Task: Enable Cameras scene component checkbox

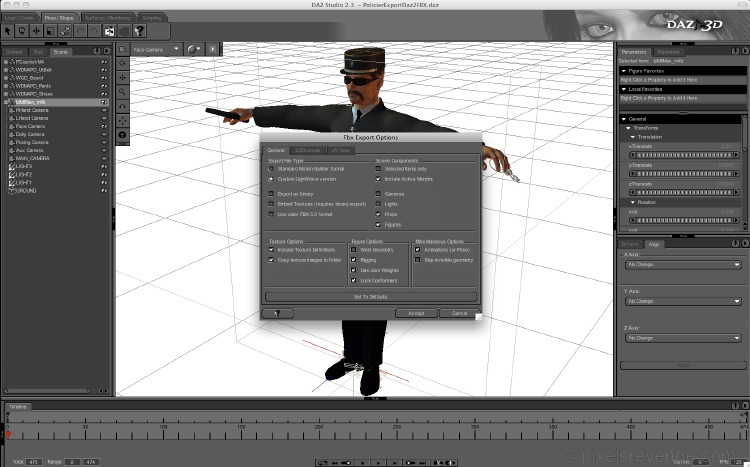Action: tap(378, 194)
